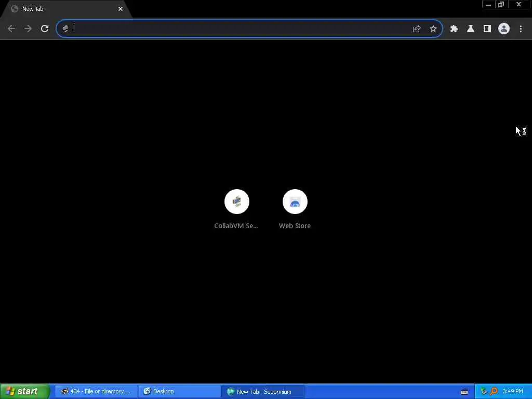532x399 pixels.
Task: Open the Extensions puzzle menu
Action: pos(454,29)
